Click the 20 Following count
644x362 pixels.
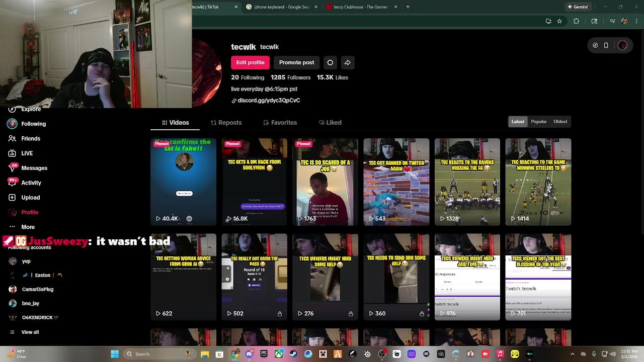[x=248, y=77]
